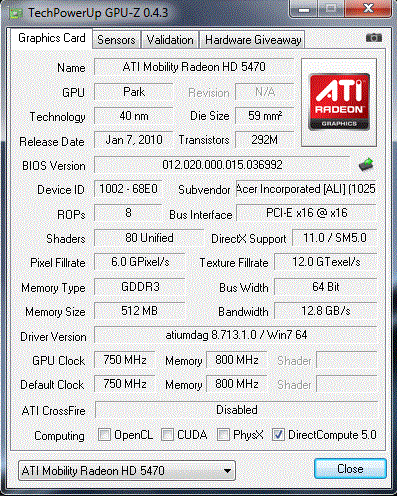
Task: Click the Release Date label
Action: (52, 142)
